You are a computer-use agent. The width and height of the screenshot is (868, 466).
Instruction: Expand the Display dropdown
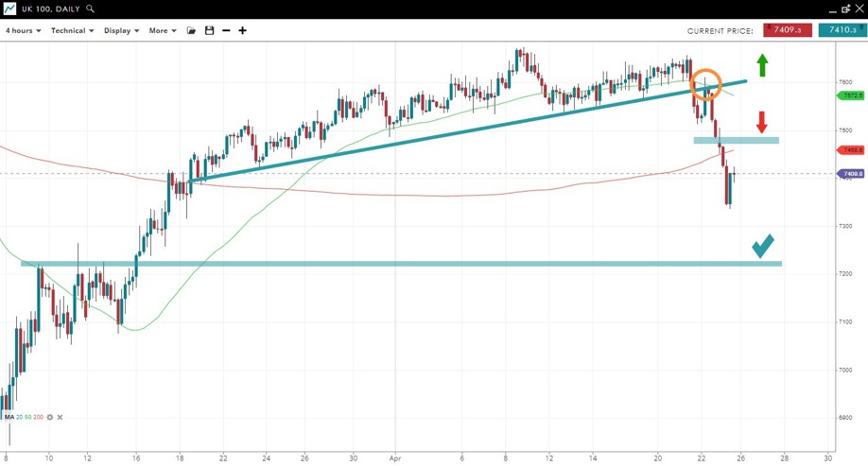[121, 30]
